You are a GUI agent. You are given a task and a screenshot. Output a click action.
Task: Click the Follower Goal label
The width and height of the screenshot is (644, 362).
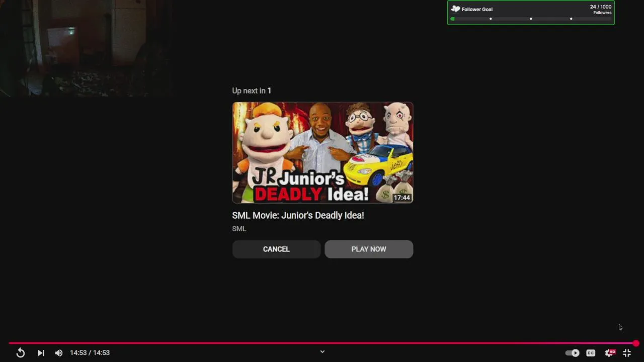click(477, 10)
